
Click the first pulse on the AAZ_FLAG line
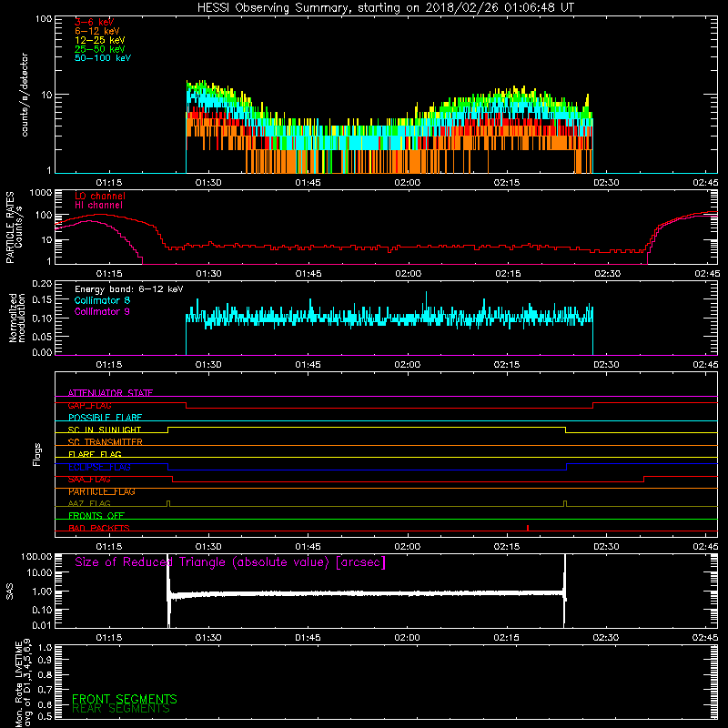pos(168,503)
